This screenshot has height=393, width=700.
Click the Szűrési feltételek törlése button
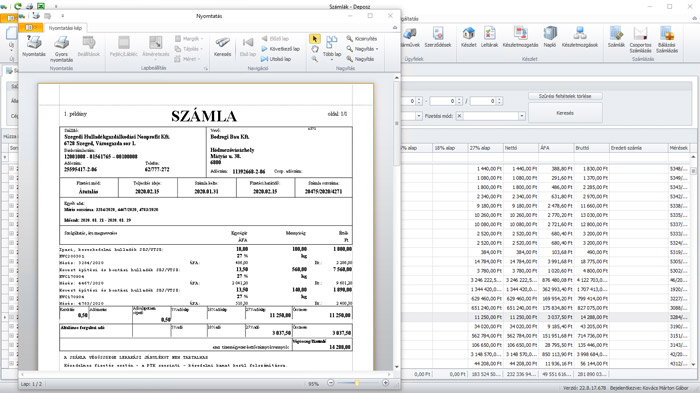565,96
